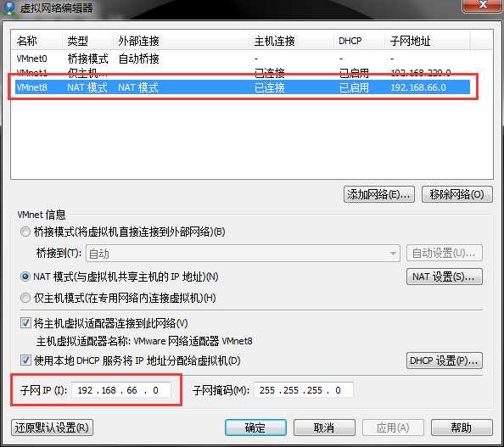The image size is (504, 447).
Task: Select the 仅主机模式 radio button
Action: pyautogui.click(x=25, y=298)
